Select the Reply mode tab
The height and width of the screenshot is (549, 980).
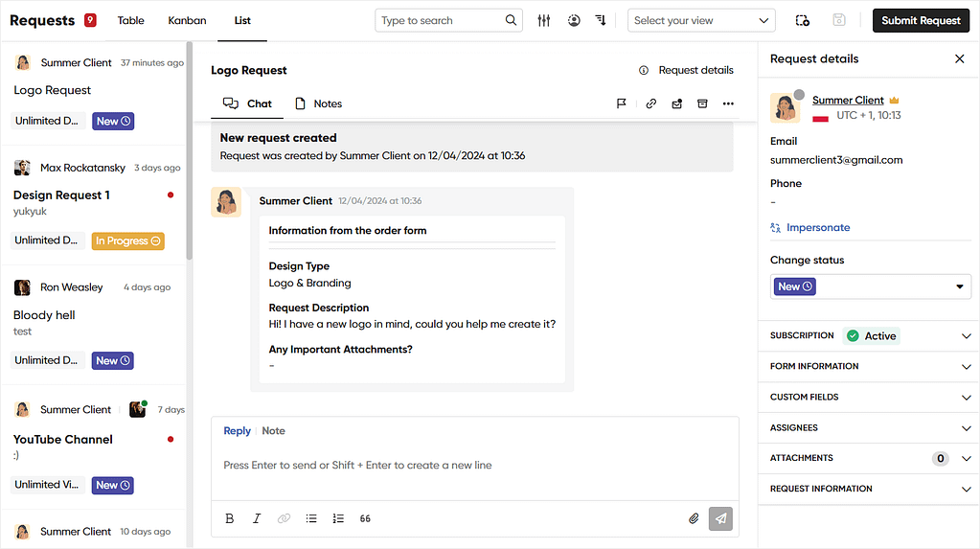[x=237, y=431]
